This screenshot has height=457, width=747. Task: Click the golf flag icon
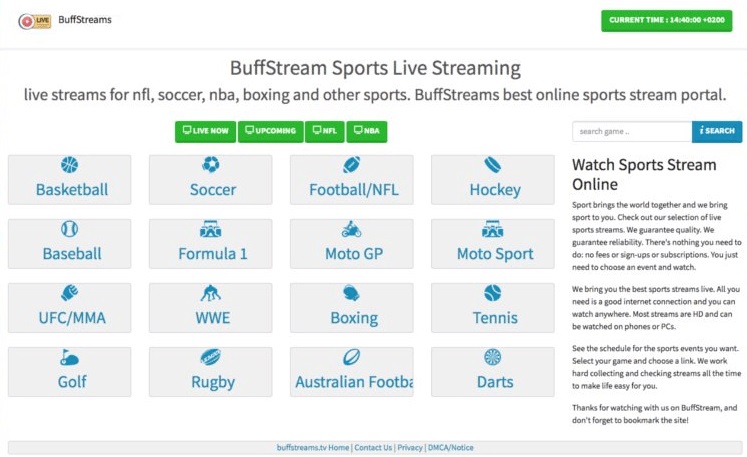click(x=70, y=357)
